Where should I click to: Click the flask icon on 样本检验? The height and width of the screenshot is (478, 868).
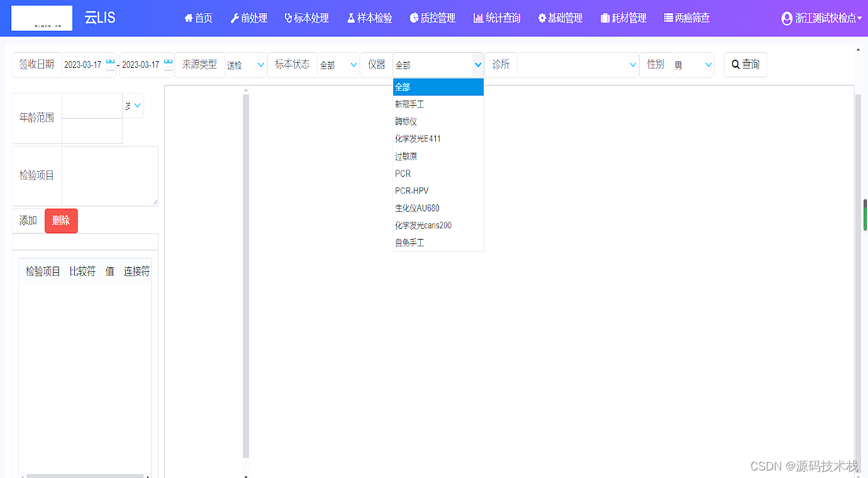click(x=351, y=18)
